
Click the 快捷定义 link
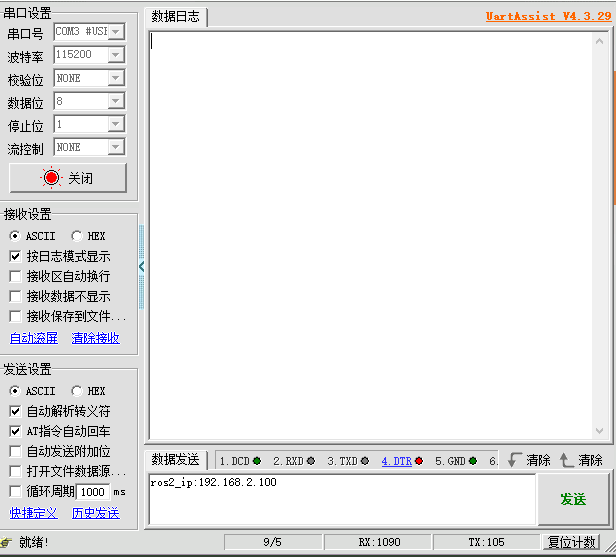point(34,513)
